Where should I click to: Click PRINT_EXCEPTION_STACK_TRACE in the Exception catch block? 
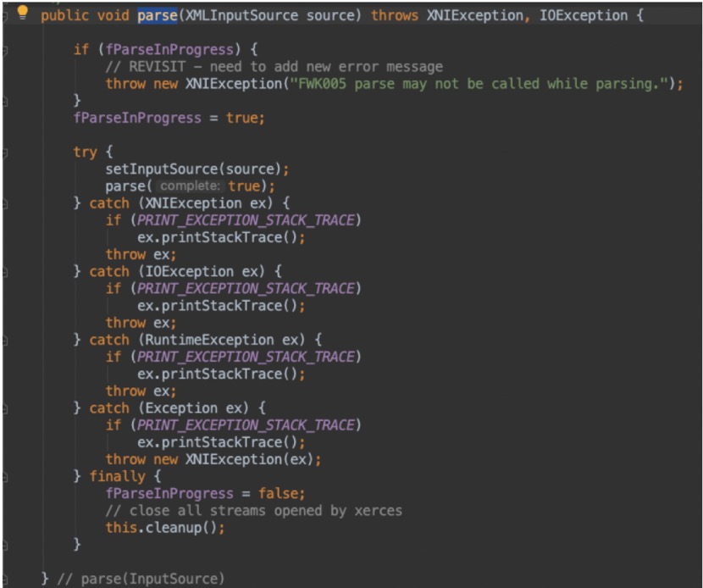point(246,425)
